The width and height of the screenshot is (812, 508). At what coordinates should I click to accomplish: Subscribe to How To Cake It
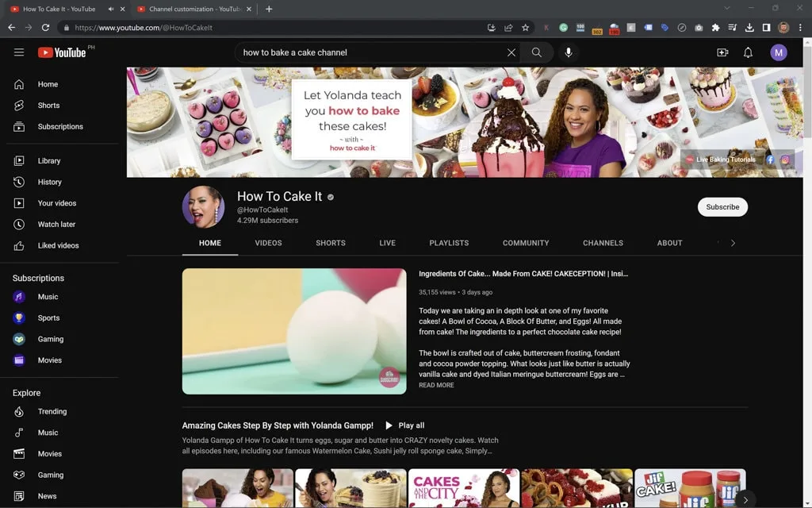(x=722, y=206)
